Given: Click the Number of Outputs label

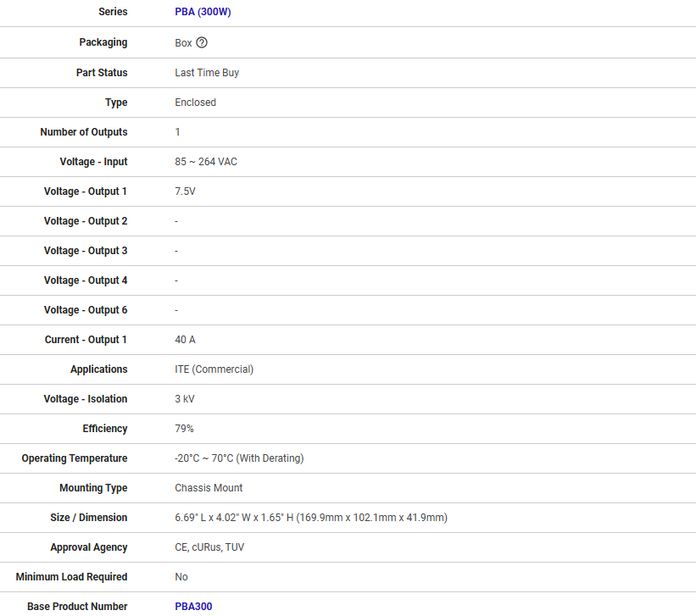Looking at the screenshot, I should (x=84, y=132).
